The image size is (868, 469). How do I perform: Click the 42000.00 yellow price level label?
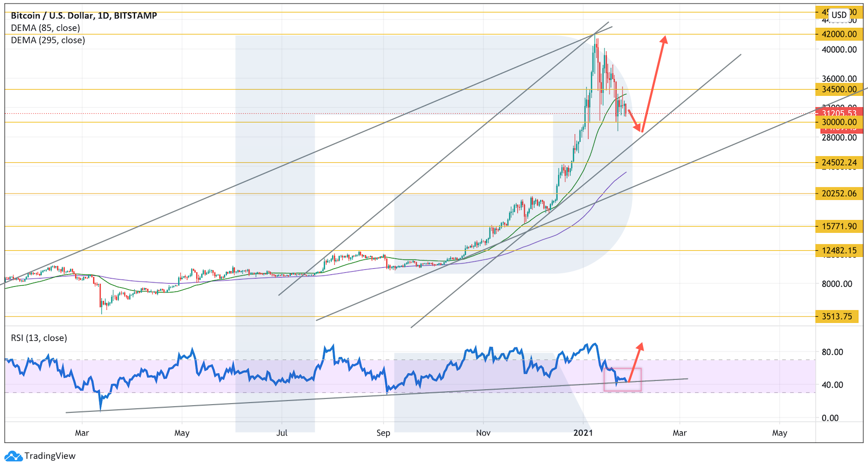click(839, 34)
